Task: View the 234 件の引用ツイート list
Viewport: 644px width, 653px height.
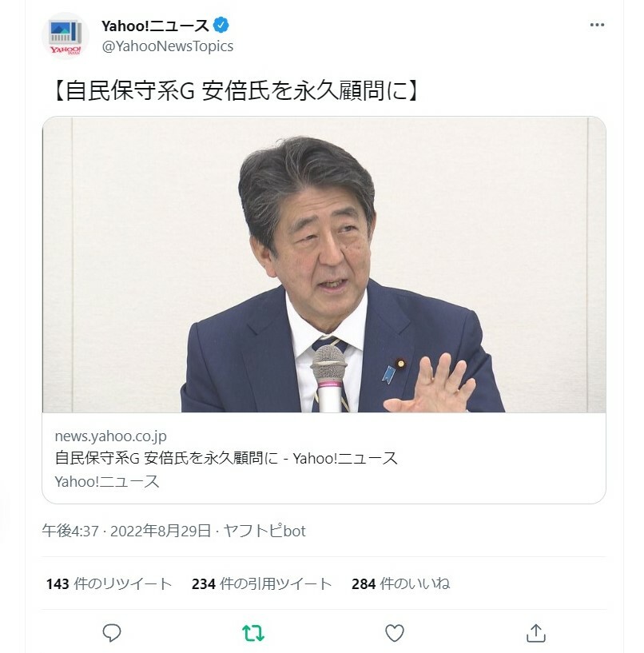Action: coord(261,583)
